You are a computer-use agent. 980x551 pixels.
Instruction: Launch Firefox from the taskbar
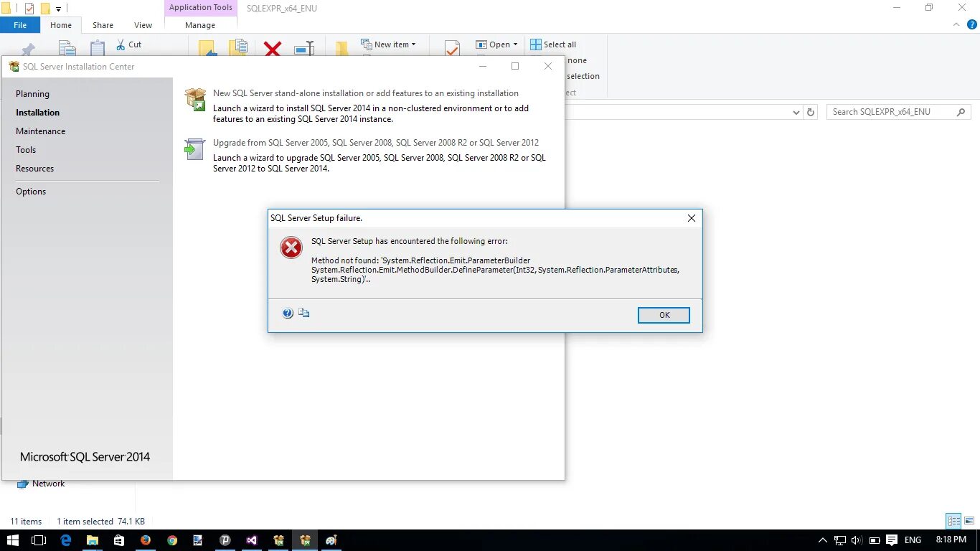point(146,540)
